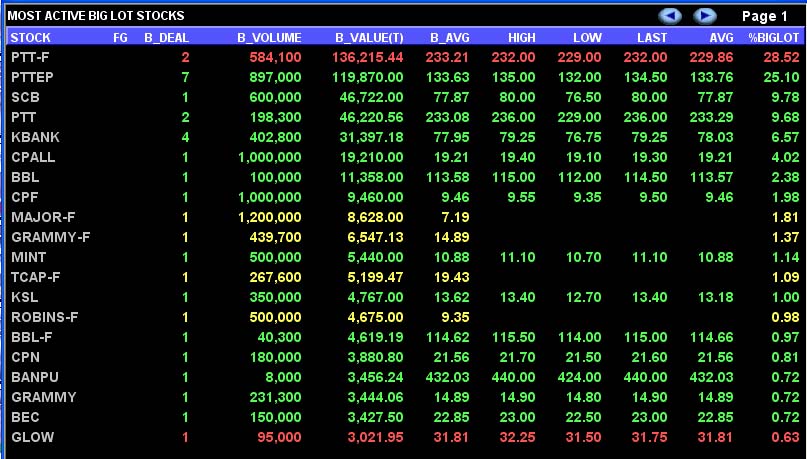This screenshot has width=807, height=459.
Task: Click CPALL value 19,210.00
Action: pos(372,157)
